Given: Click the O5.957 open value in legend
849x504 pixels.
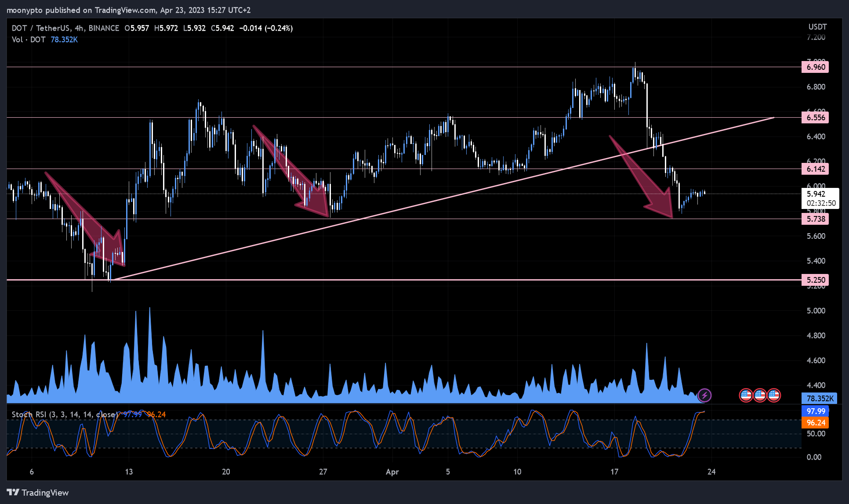Looking at the screenshot, I should 137,28.
